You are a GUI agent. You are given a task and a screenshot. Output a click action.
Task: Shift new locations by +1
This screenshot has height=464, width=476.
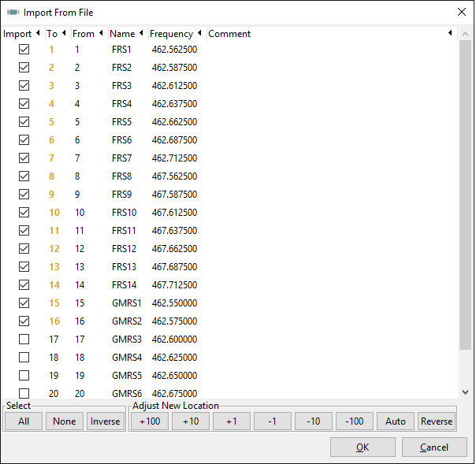232,421
